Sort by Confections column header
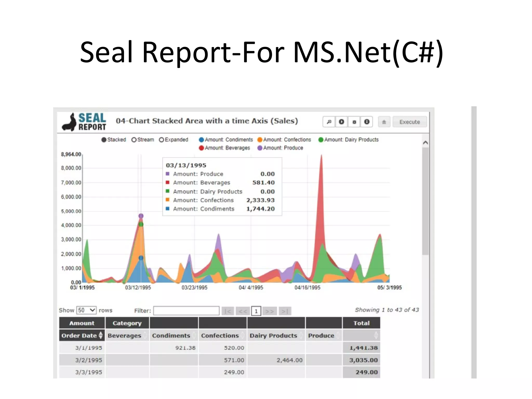The width and height of the screenshot is (532, 399). tap(223, 335)
